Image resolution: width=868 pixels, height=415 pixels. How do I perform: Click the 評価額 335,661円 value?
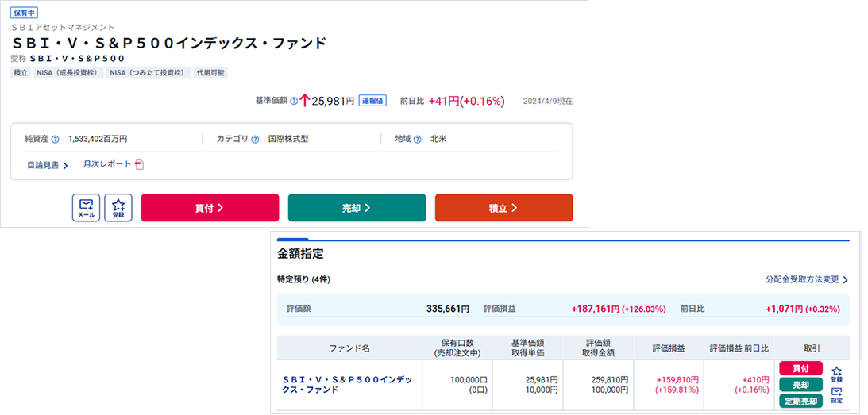pyautogui.click(x=447, y=309)
